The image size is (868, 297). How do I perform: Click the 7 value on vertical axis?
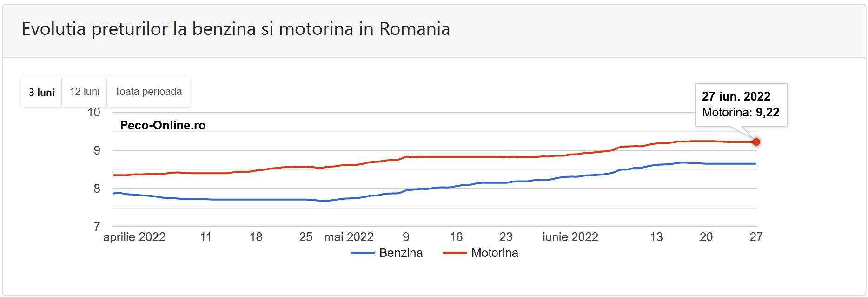click(97, 227)
